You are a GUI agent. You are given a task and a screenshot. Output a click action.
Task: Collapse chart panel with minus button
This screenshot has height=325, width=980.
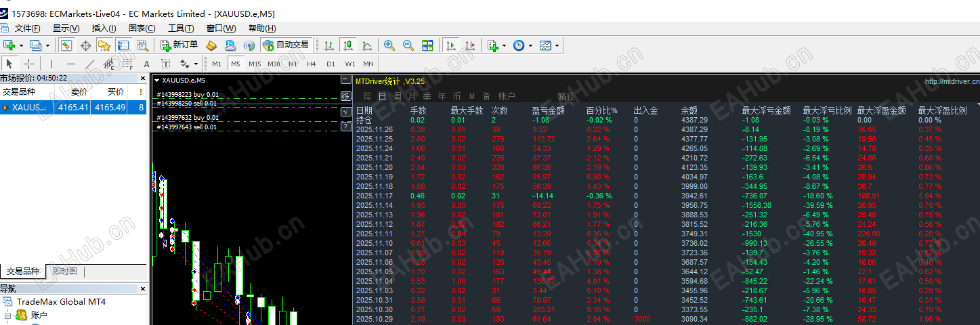point(345,80)
